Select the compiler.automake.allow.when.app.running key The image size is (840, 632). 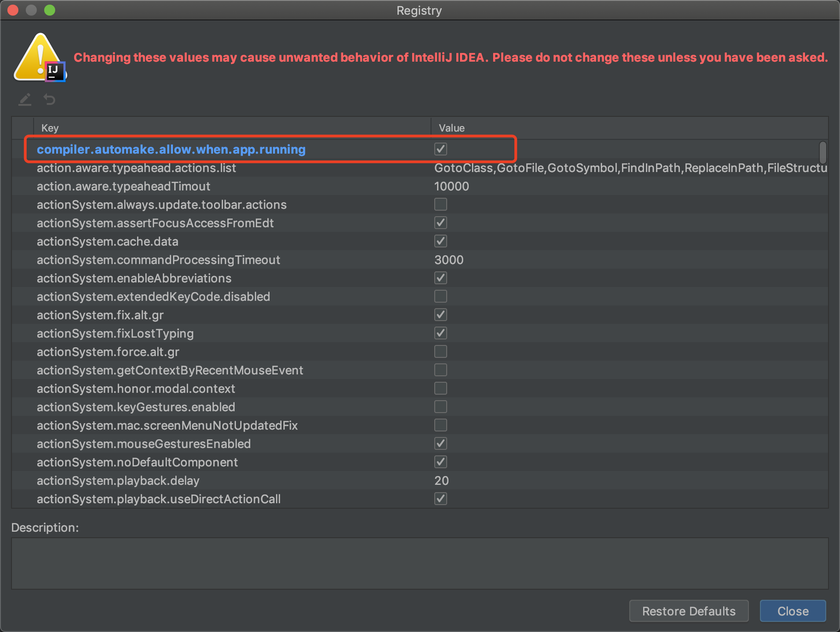(x=171, y=149)
